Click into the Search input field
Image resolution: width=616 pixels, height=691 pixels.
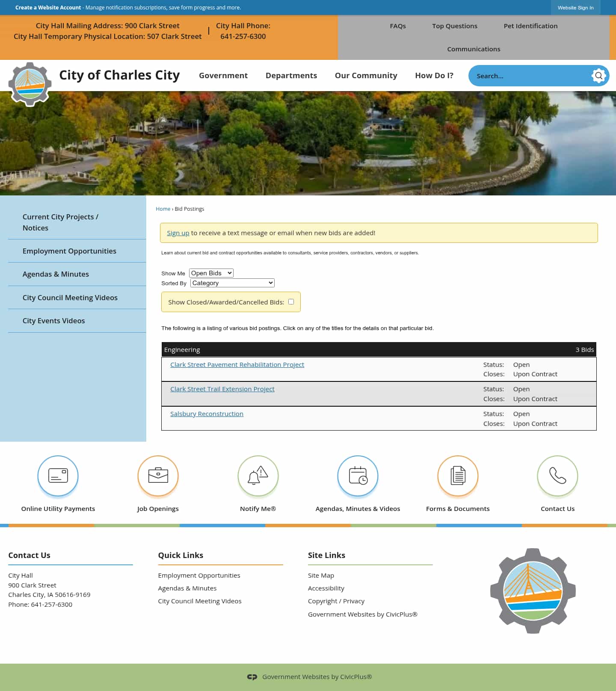pos(530,76)
